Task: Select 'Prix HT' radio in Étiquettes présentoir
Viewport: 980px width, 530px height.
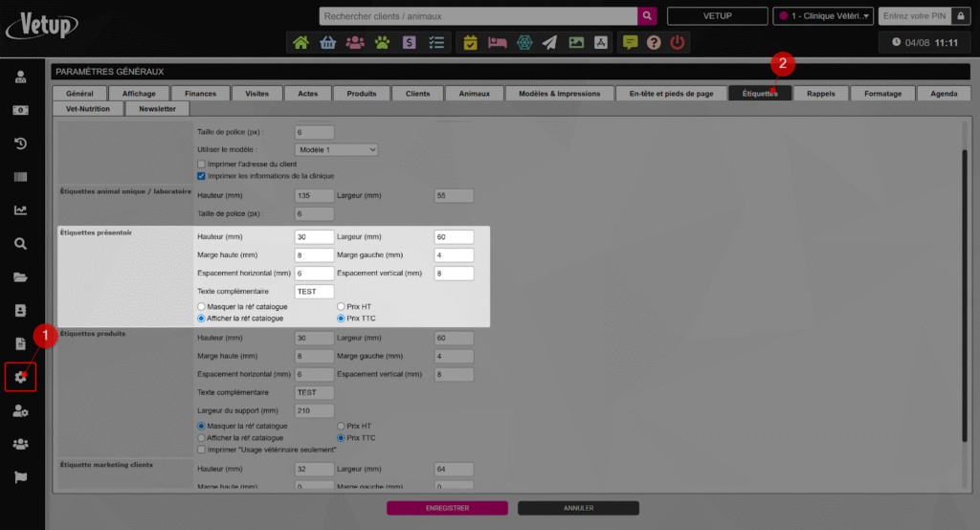Action: (342, 306)
